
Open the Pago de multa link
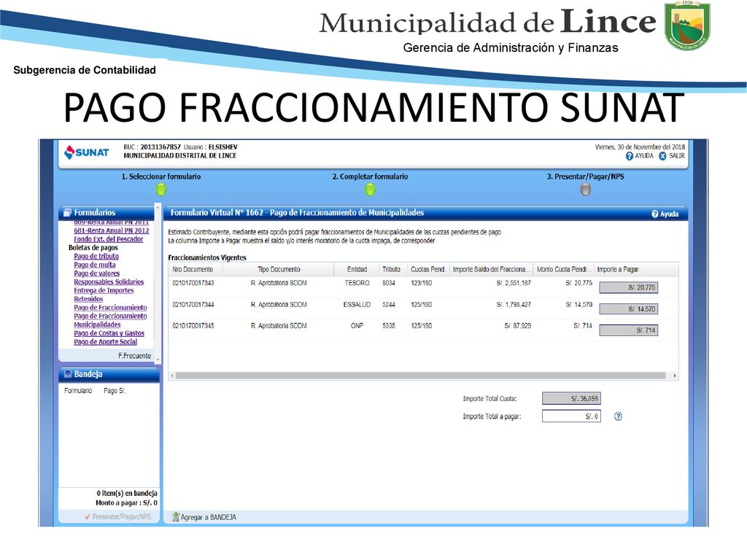[94, 265]
